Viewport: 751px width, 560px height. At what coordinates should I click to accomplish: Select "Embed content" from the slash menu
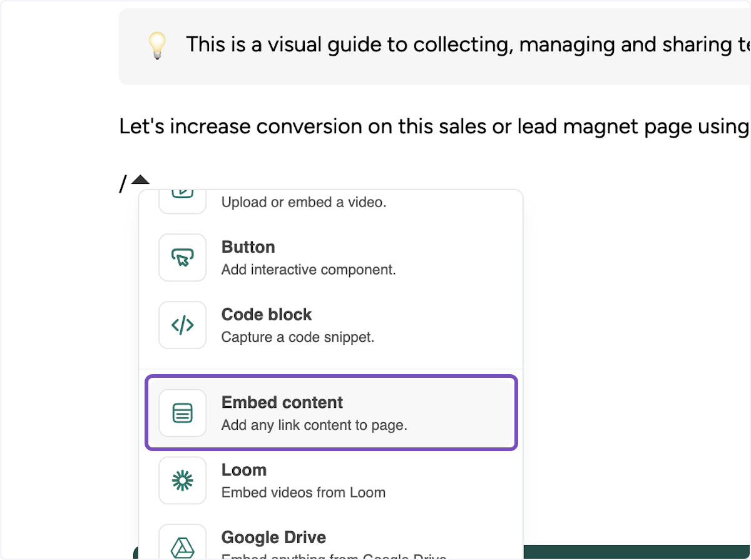click(282, 402)
